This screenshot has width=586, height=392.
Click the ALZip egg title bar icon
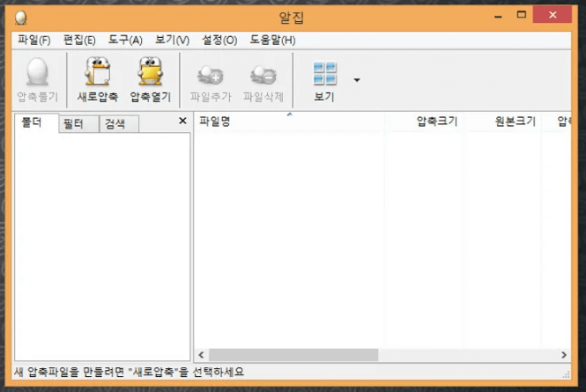pos(21,18)
